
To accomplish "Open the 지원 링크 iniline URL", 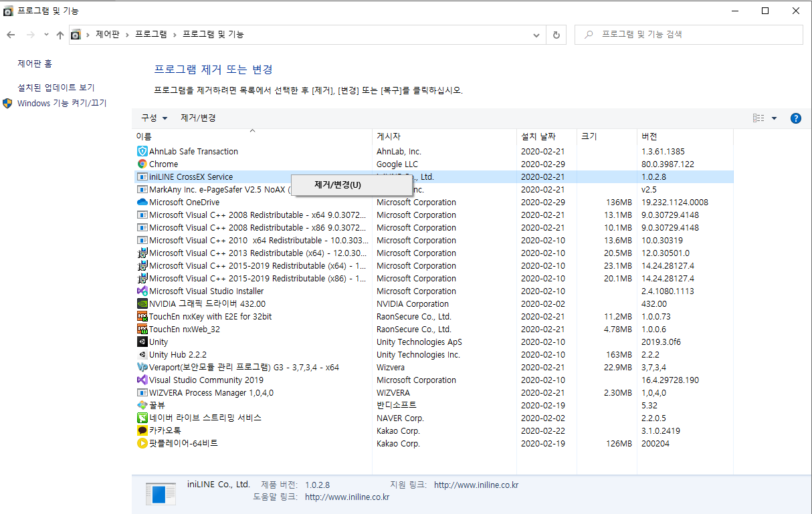I will 476,485.
